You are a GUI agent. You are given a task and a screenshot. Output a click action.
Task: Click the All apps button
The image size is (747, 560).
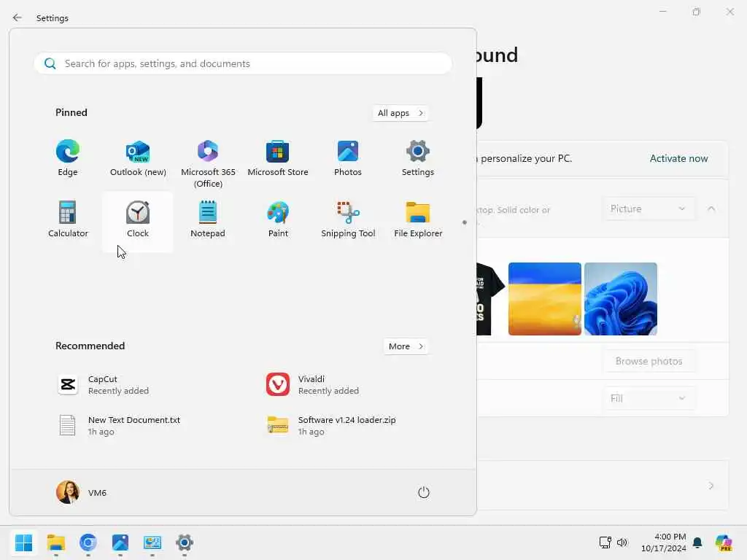[x=400, y=113]
